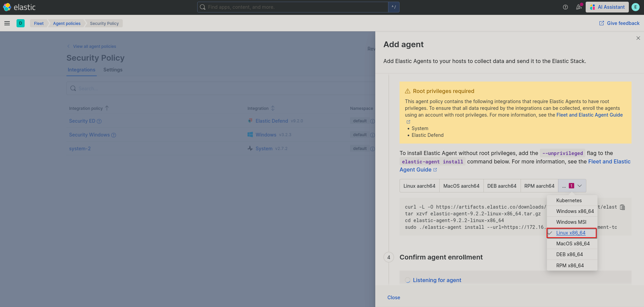Screen dimensions: 644x307
Task: Click the Windows logo icon
Action: [250, 134]
